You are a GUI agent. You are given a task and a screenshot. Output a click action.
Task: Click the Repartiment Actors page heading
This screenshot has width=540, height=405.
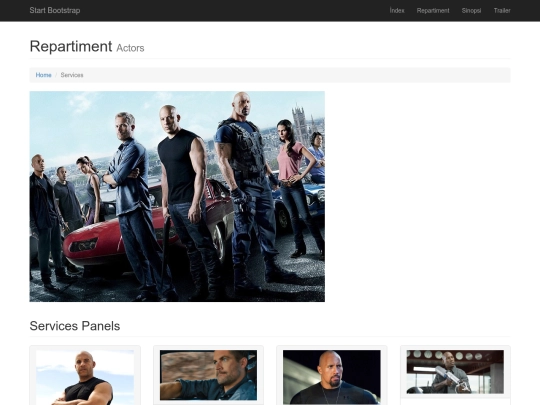[x=87, y=46]
